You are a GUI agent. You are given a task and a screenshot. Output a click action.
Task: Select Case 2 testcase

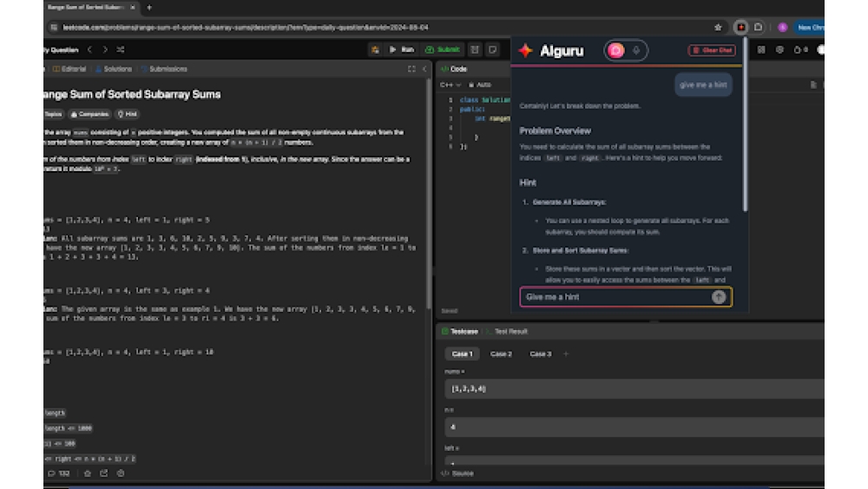[501, 354]
